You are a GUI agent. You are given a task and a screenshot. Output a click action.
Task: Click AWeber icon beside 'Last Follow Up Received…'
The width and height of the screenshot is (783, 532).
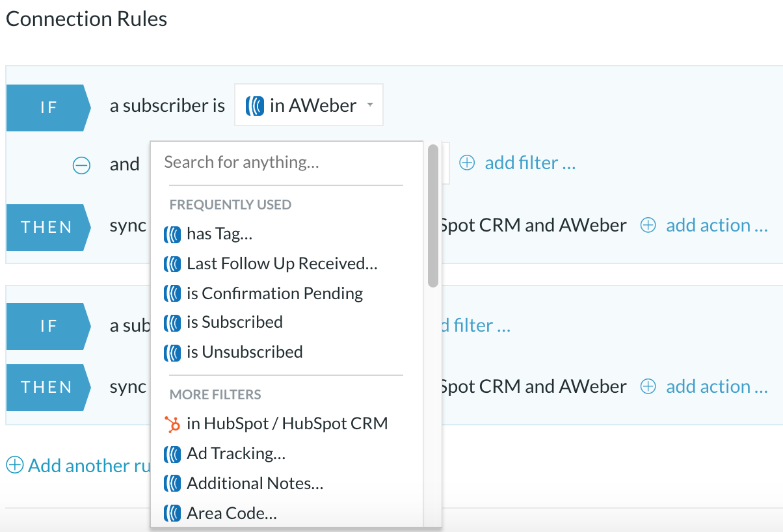pyautogui.click(x=172, y=263)
